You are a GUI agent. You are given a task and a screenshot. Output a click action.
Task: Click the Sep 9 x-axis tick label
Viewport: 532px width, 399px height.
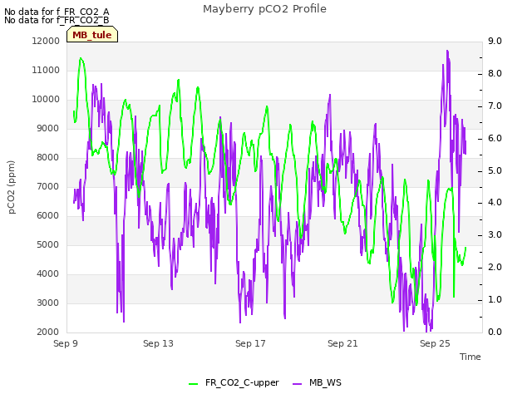pyautogui.click(x=66, y=343)
